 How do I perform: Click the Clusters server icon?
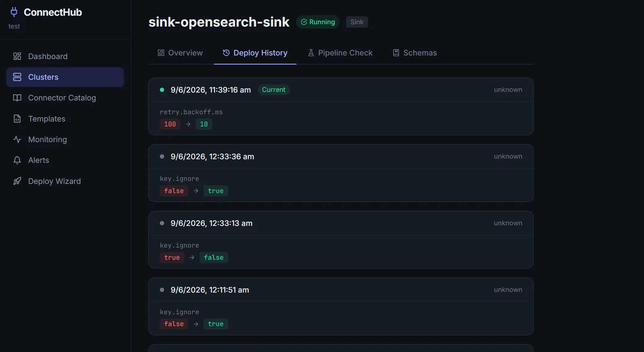point(17,77)
